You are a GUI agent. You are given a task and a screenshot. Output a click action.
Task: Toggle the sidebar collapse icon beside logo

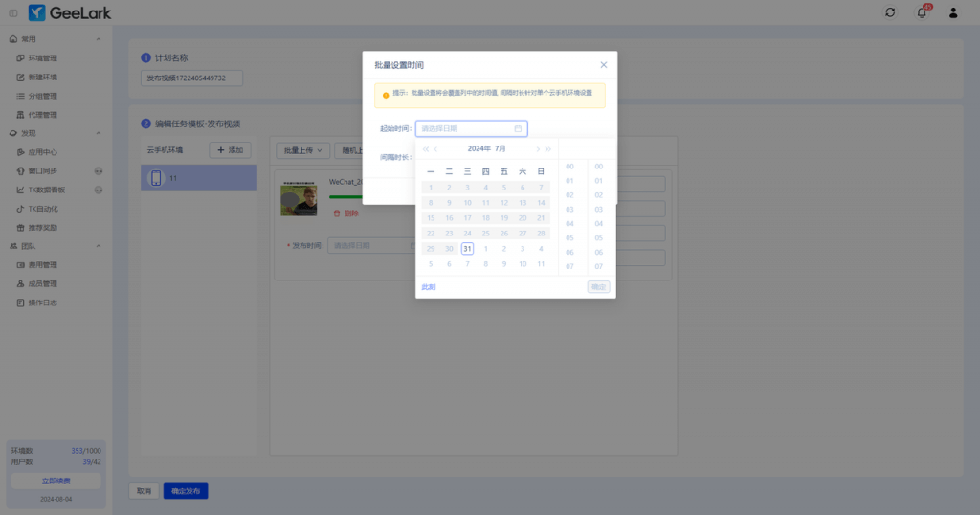click(x=12, y=12)
